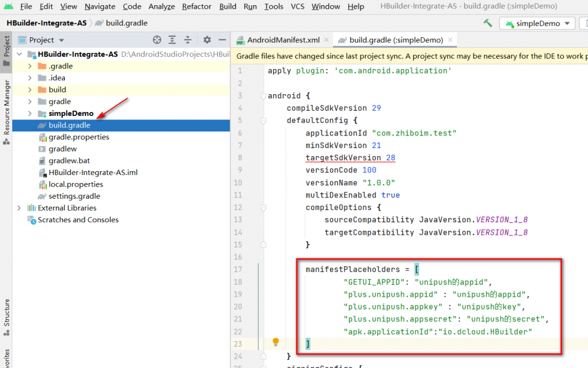The width and height of the screenshot is (588, 368).
Task: Click the versionName "1.0.0" value
Action: pyautogui.click(x=379, y=183)
